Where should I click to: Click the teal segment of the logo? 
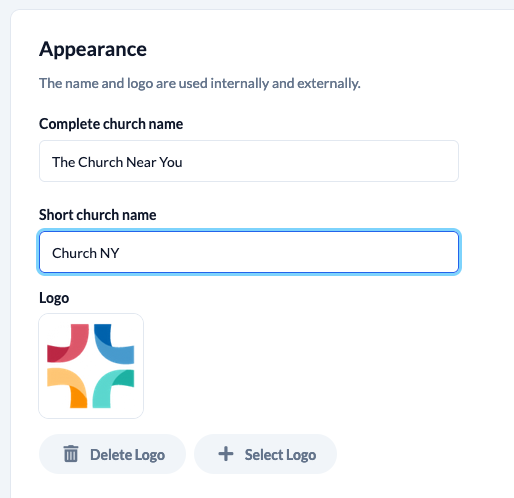(113, 389)
